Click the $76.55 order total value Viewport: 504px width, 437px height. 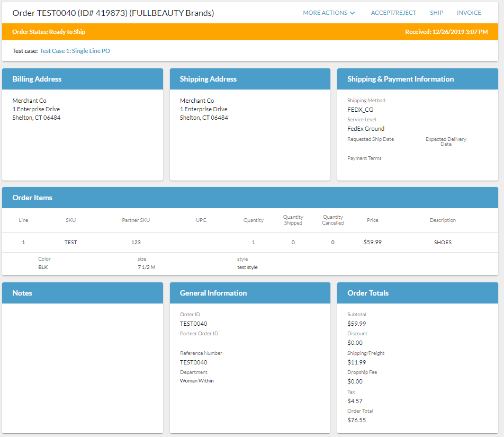coord(356,420)
